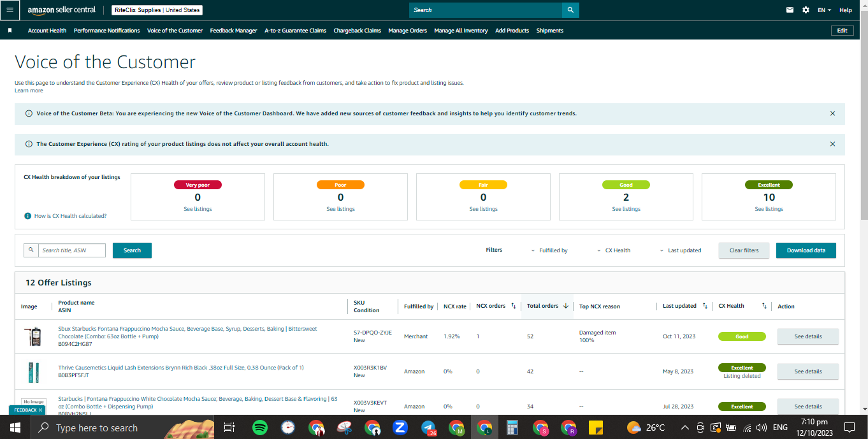Open Zoom from the taskbar
This screenshot has height=439, width=868.
click(x=400, y=428)
